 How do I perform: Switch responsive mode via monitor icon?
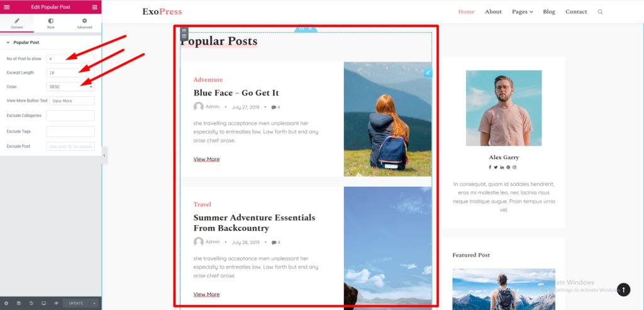pos(43,304)
